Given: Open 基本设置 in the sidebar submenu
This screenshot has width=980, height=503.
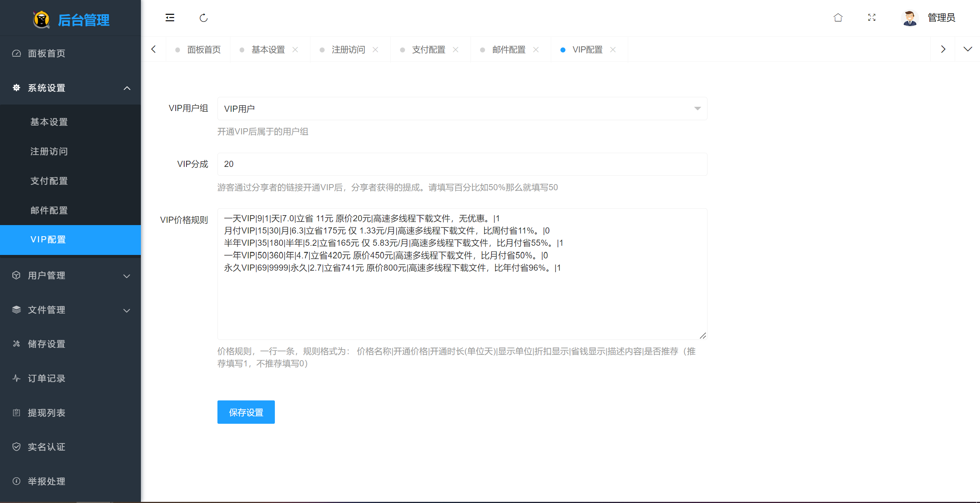Looking at the screenshot, I should (70, 122).
